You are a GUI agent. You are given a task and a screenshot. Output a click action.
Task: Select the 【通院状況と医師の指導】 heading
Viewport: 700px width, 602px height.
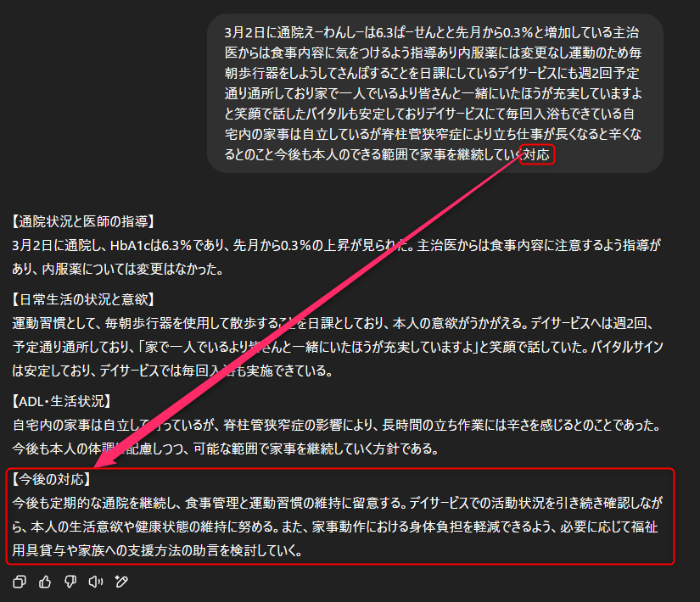pyautogui.click(x=83, y=221)
